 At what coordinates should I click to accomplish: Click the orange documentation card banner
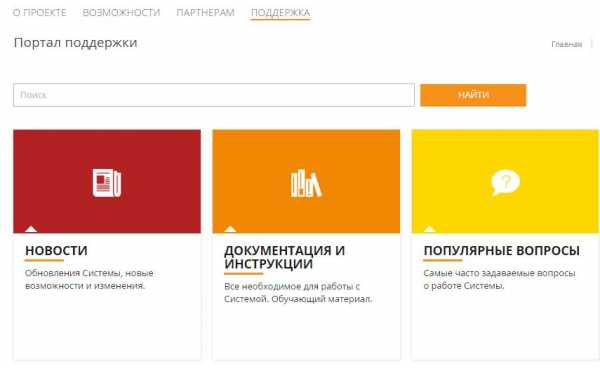(x=306, y=181)
